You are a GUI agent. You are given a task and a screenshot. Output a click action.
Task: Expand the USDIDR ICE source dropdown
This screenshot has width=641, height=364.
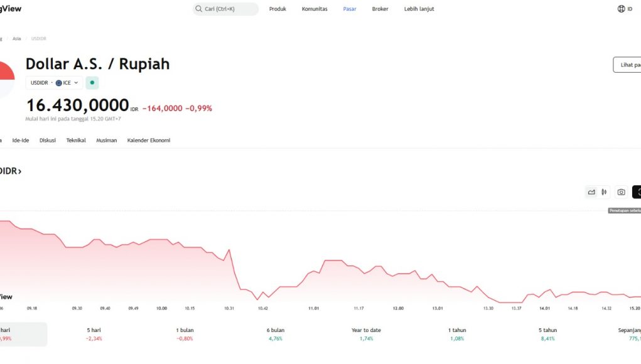click(x=54, y=83)
